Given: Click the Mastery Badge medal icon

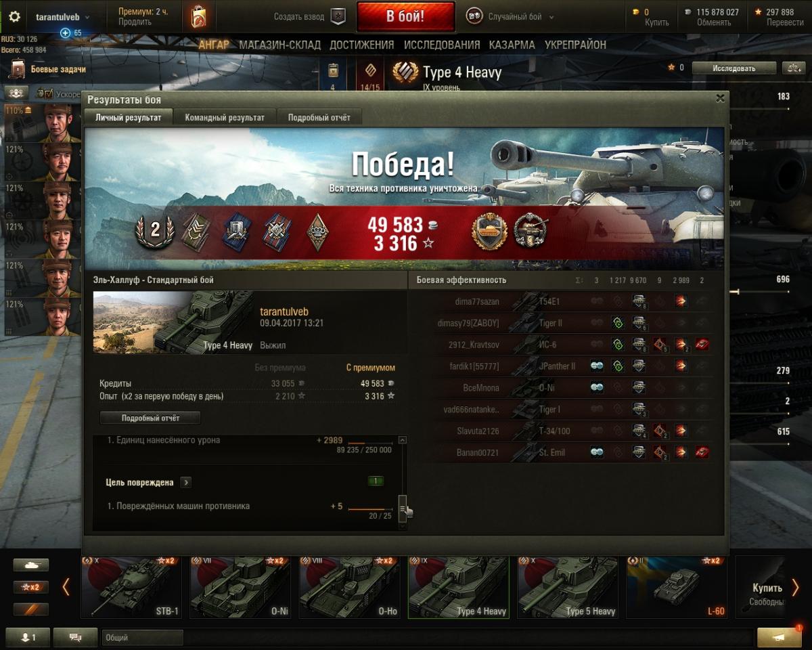Looking at the screenshot, I should [489, 232].
